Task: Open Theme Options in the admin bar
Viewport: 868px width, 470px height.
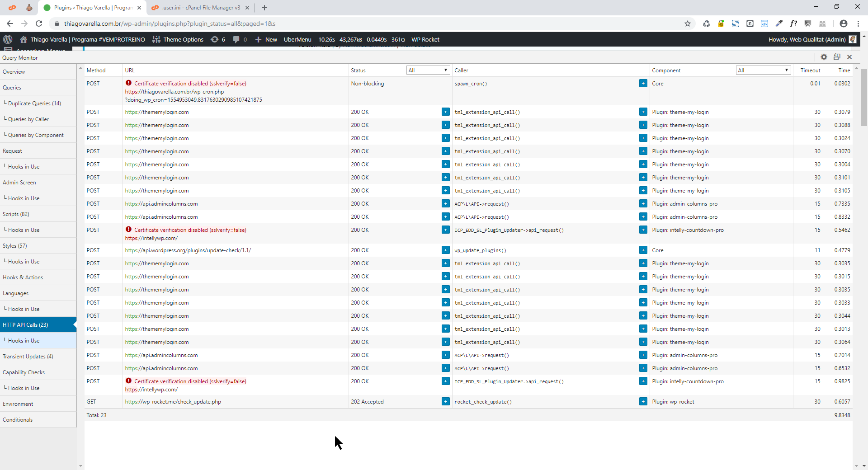Action: (x=178, y=39)
